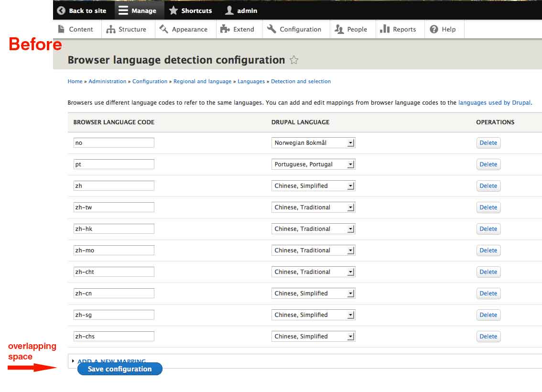Select the Appearance brush icon
This screenshot has width=542, height=392.
(x=163, y=29)
